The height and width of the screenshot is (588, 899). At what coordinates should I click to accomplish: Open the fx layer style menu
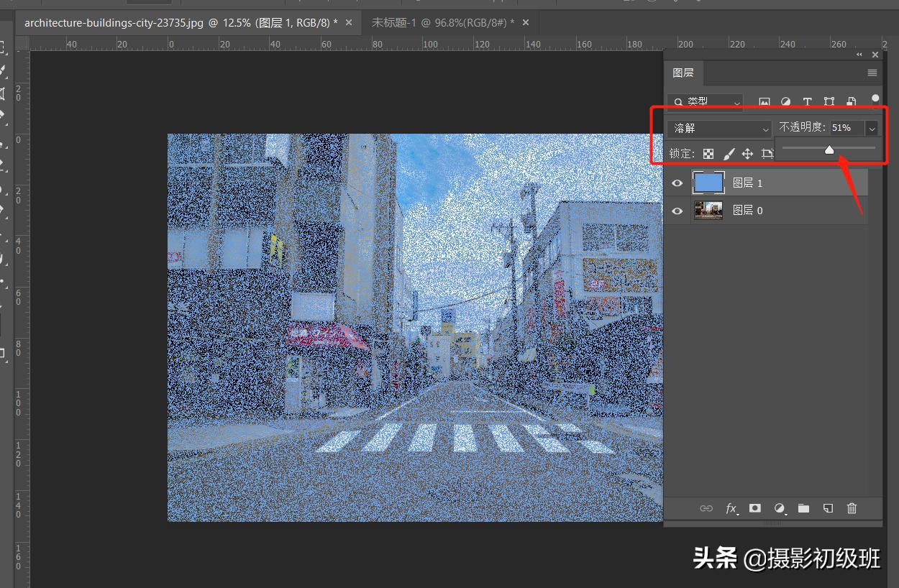pos(731,508)
